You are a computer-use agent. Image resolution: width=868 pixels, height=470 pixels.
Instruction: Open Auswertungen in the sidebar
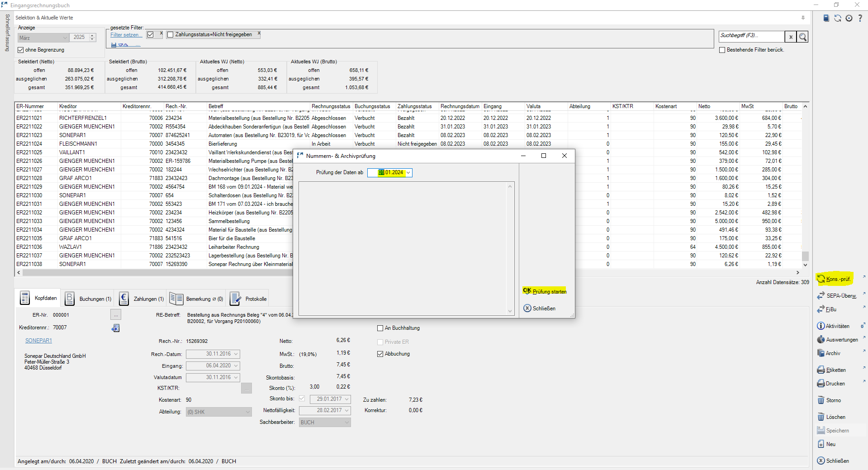837,339
